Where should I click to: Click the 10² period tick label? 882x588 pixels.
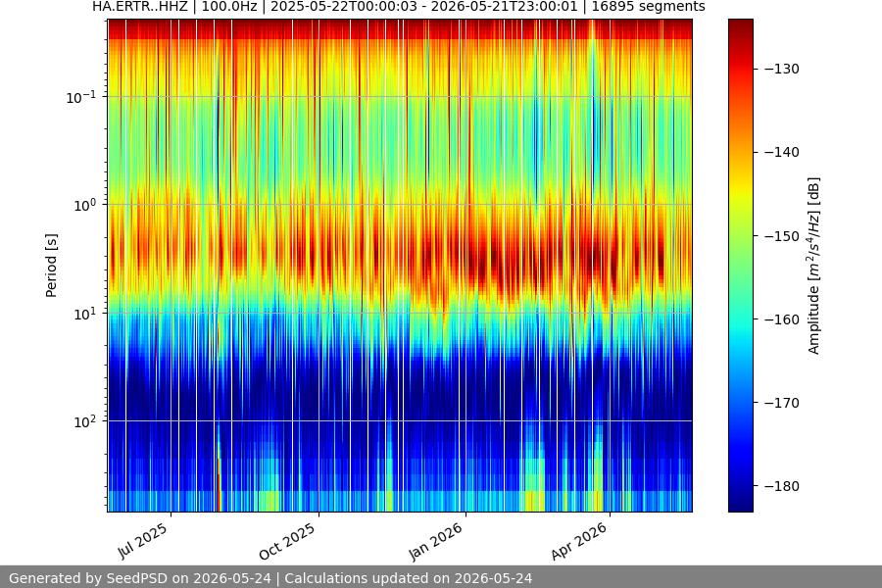click(84, 421)
